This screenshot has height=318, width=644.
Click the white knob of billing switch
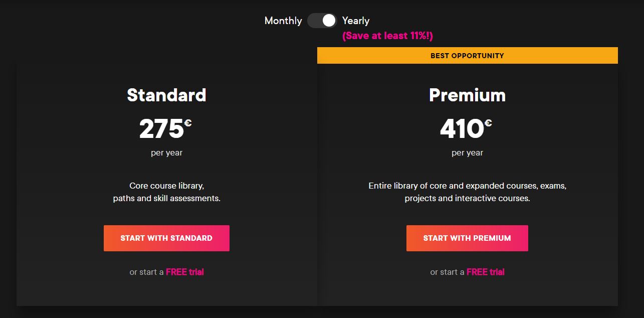(x=329, y=21)
